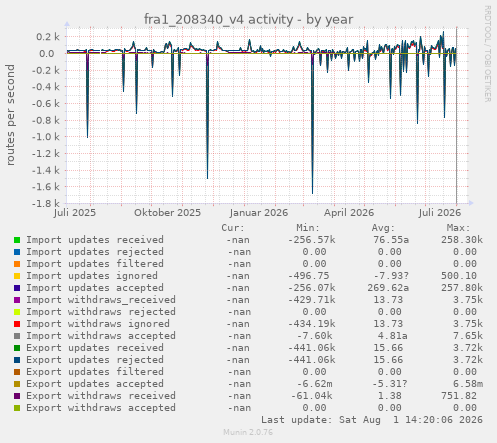Viewport: 497px width, 443px height.
Task: Click the 'Import withdraws ignored' legend label
Action: [x=98, y=324]
